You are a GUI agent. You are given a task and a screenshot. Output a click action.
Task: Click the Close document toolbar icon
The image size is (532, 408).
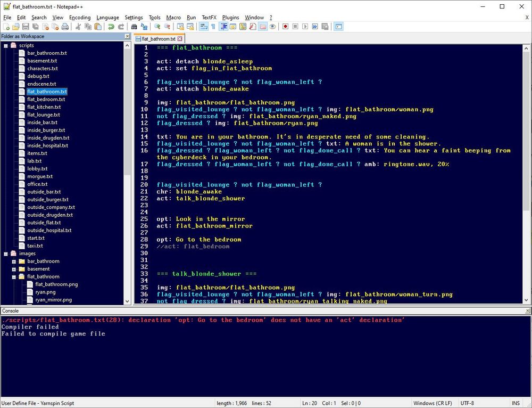(45, 27)
